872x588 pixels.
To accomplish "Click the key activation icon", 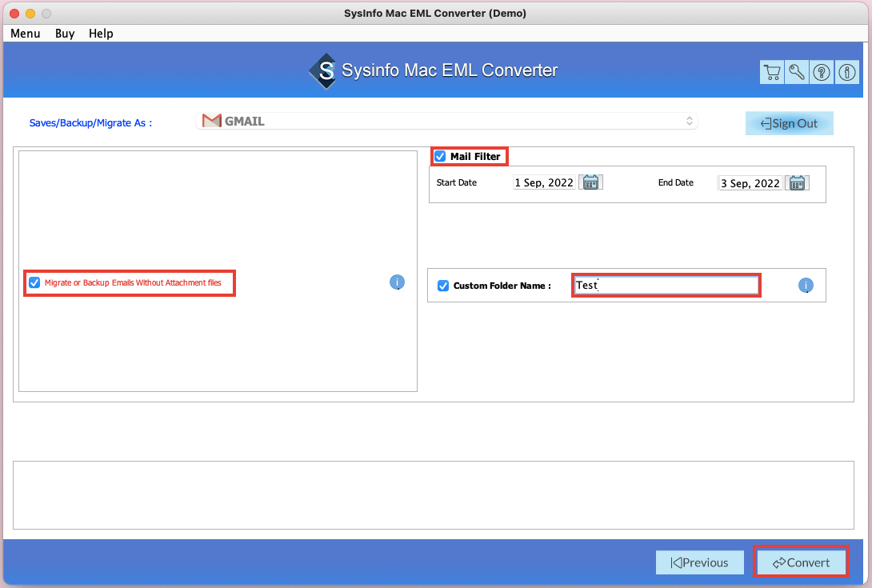I will point(796,72).
